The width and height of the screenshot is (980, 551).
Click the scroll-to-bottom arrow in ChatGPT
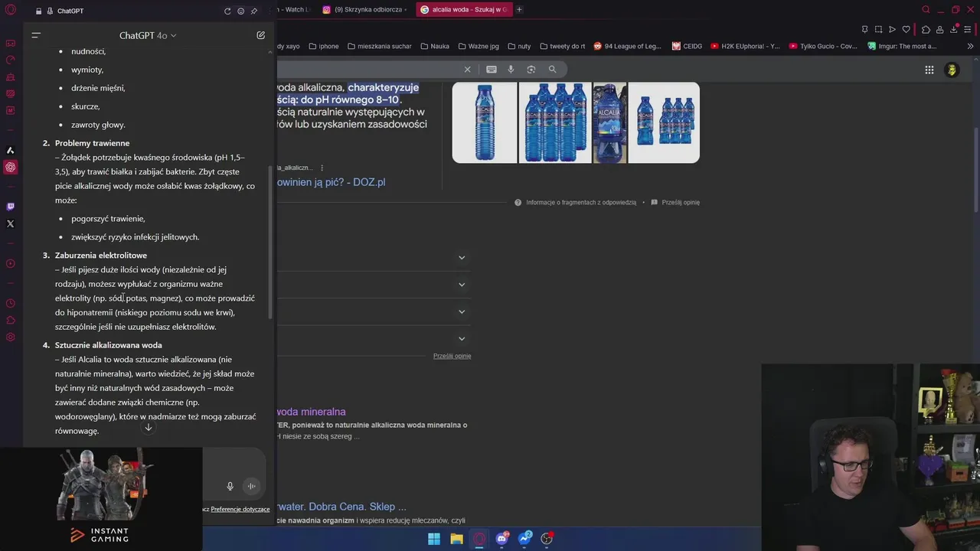point(149,427)
